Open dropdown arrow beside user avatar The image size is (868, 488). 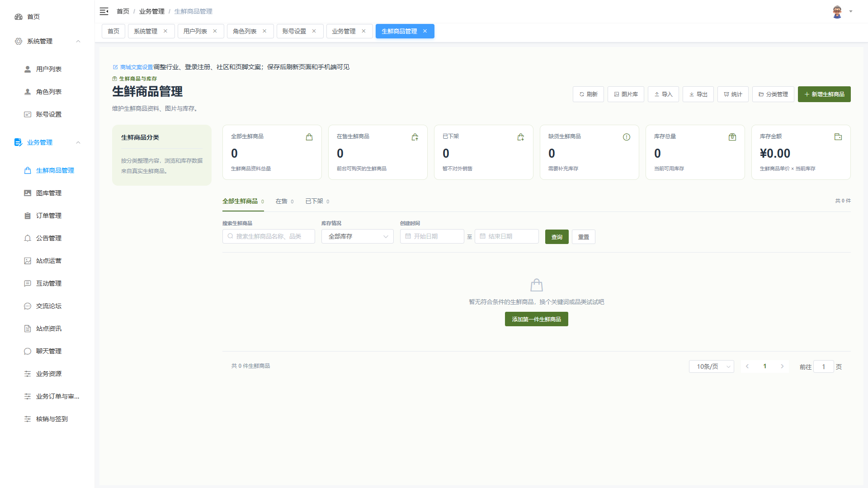coord(851,12)
